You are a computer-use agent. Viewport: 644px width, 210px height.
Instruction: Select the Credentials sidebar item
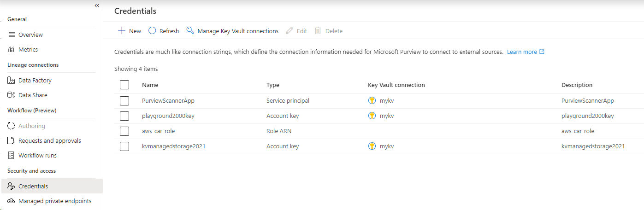pyautogui.click(x=52, y=186)
